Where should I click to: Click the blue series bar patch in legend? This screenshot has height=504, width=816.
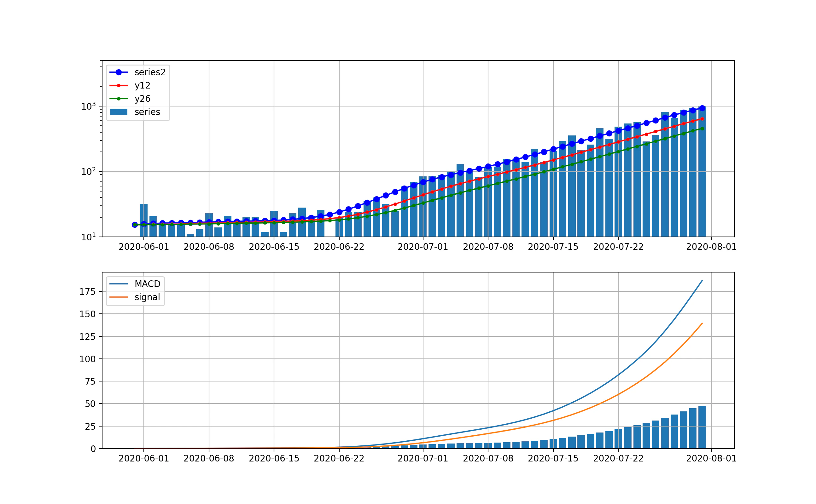pos(119,112)
